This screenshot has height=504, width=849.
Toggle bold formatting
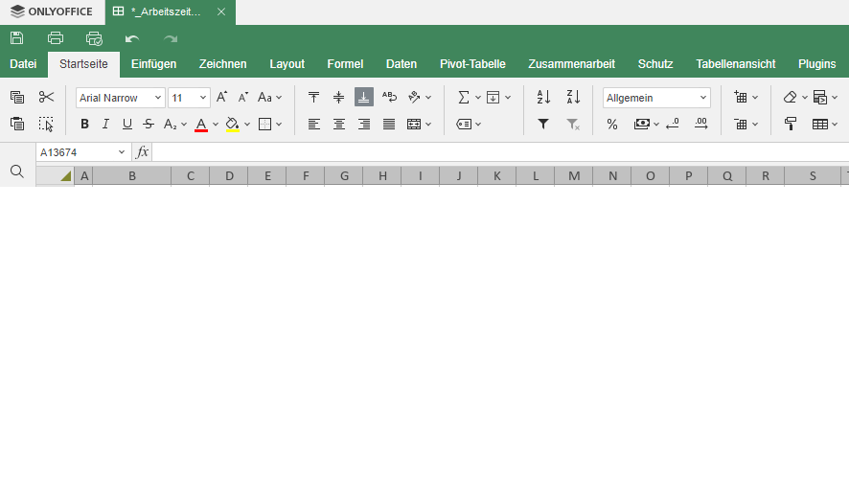point(84,124)
